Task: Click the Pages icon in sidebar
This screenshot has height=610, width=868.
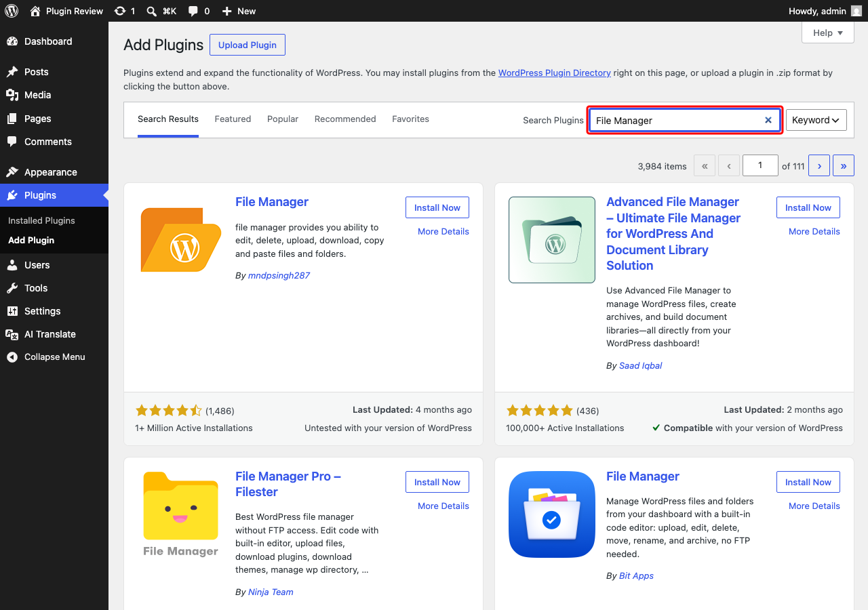Action: click(12, 119)
